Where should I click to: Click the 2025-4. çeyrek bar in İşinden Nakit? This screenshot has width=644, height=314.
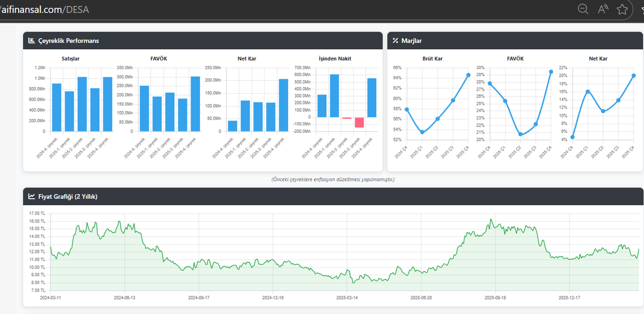[x=372, y=98]
